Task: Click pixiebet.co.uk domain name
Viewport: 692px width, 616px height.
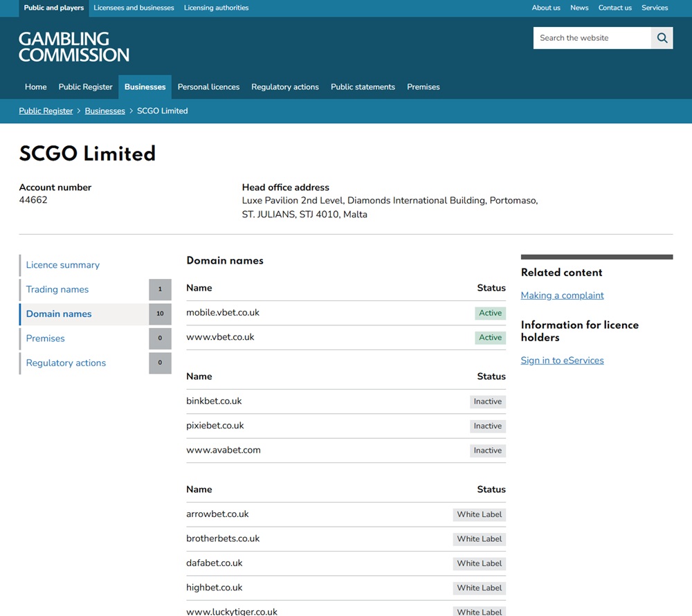Action: coord(215,426)
